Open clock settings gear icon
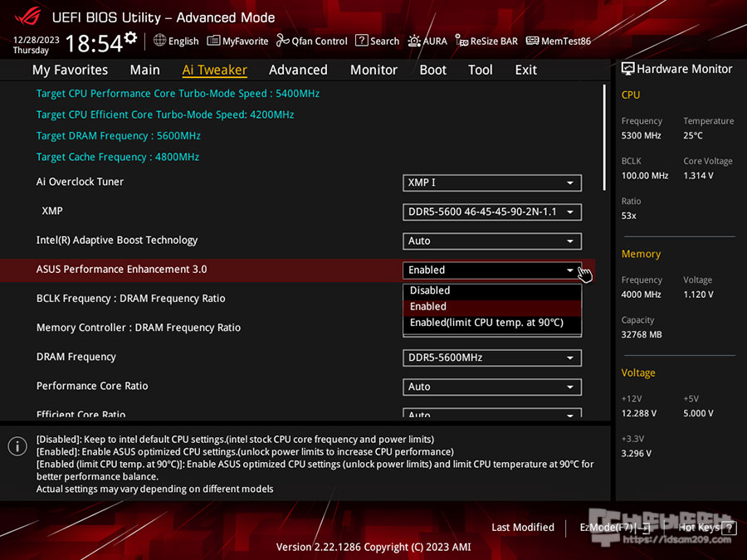The width and height of the screenshot is (747, 560). pos(130,37)
